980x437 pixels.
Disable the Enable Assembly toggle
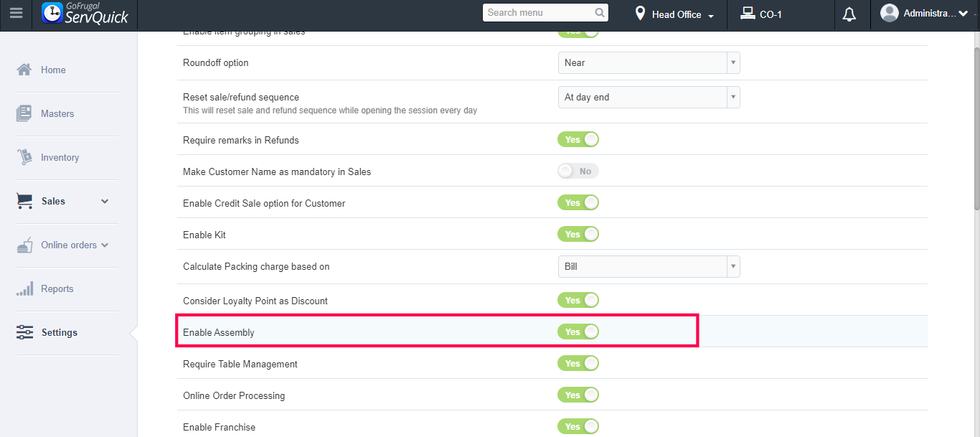coord(578,332)
